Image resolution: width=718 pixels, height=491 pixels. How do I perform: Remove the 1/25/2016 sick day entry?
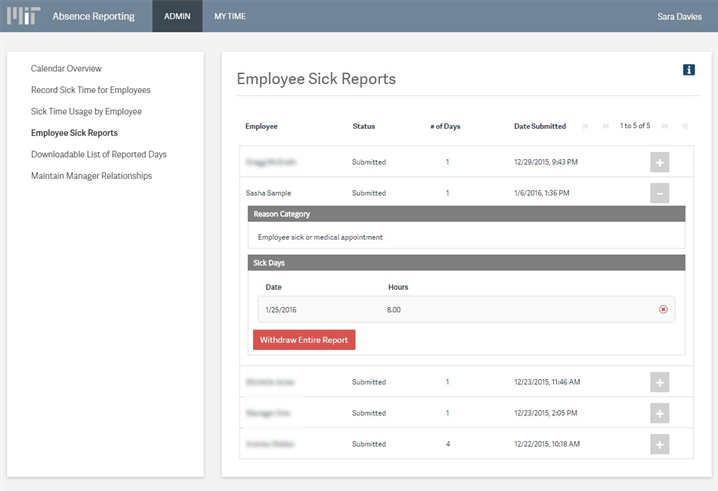click(x=663, y=310)
